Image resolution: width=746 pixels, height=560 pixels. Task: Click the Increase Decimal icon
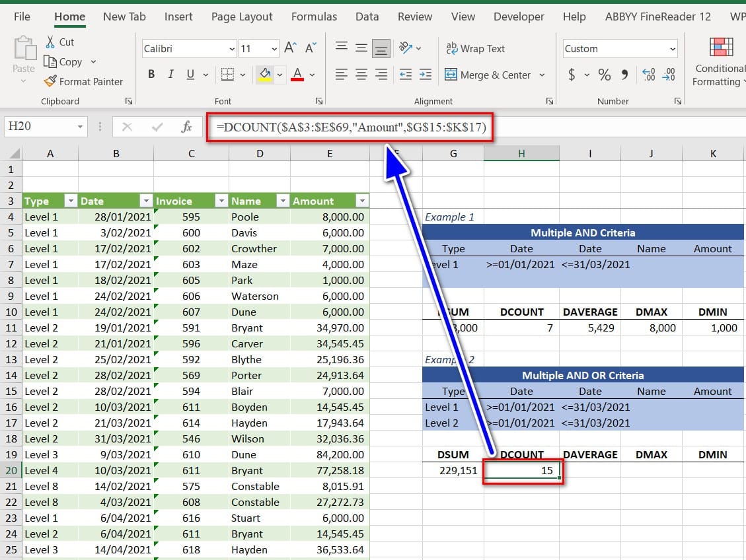pyautogui.click(x=648, y=75)
